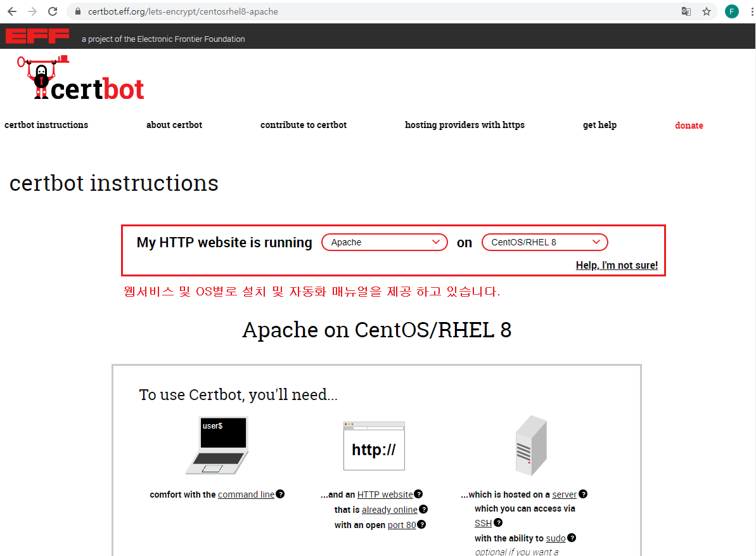Viewport: 756px width, 556px height.
Task: Follow the already online link
Action: pos(390,510)
